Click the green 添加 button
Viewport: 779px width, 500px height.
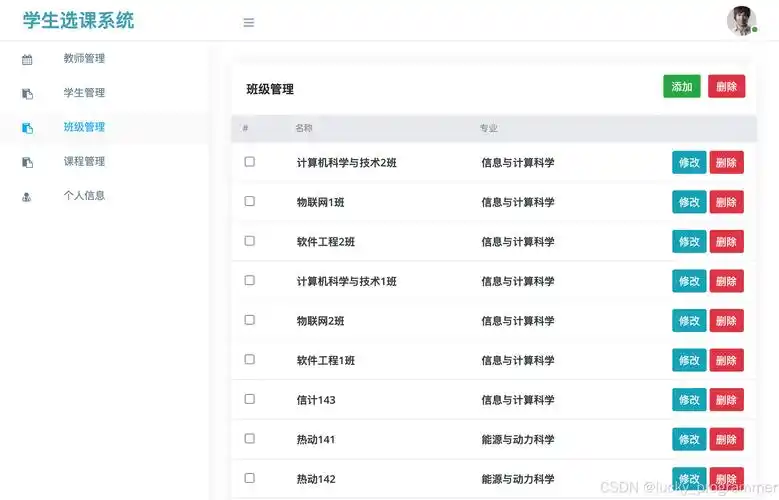tap(682, 86)
